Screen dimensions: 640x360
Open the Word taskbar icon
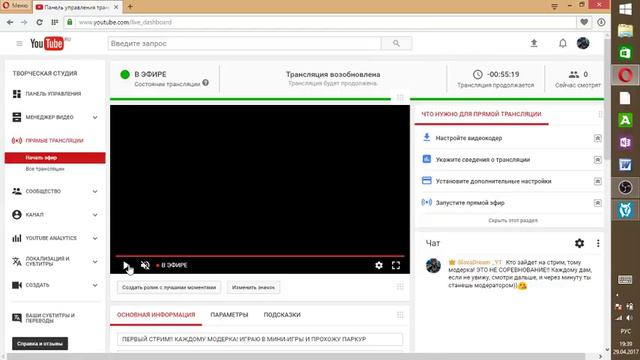point(625,165)
